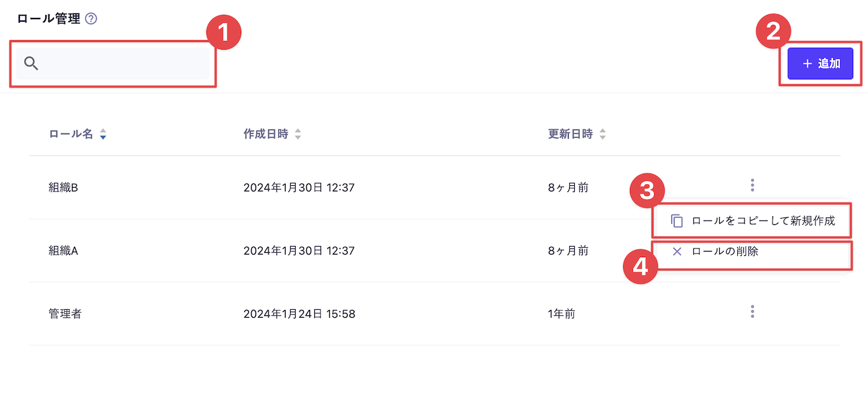Click the 追加 button to add a role
The height and width of the screenshot is (412, 868).
(x=820, y=63)
